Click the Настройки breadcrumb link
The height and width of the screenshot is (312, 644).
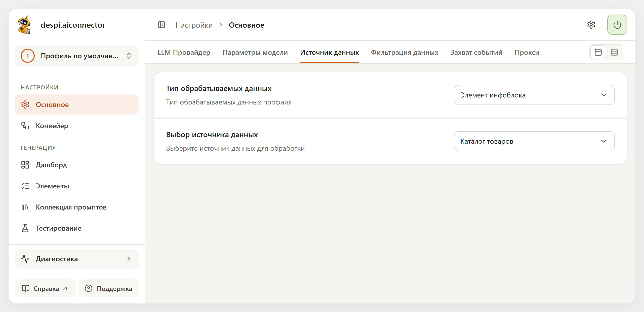click(x=194, y=25)
